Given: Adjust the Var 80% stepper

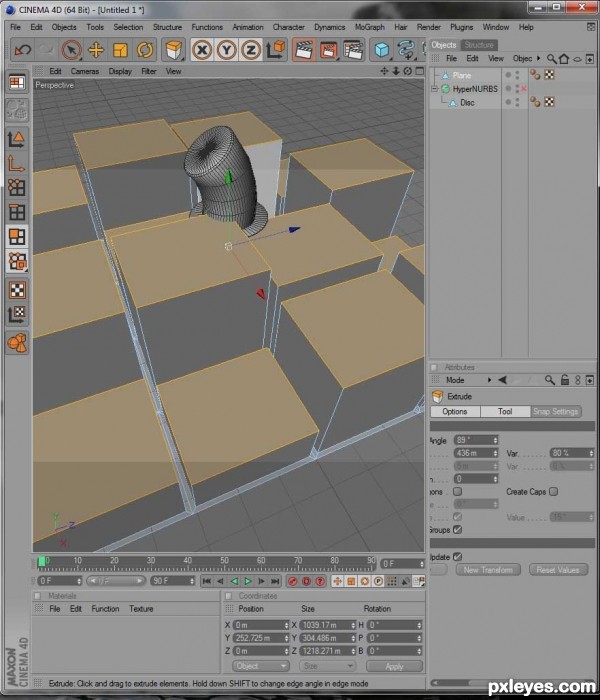Looking at the screenshot, I should click(x=591, y=453).
